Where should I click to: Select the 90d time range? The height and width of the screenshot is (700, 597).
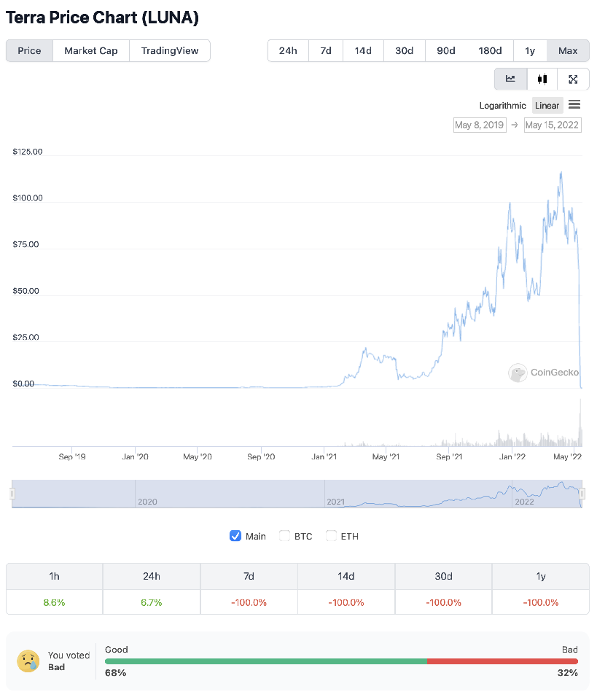coord(446,51)
